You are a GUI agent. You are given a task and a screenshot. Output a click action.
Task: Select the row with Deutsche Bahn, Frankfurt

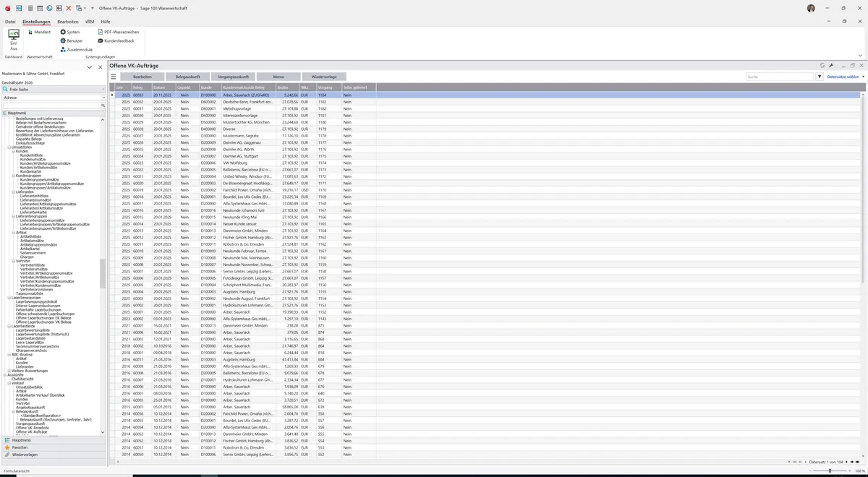tap(486, 102)
